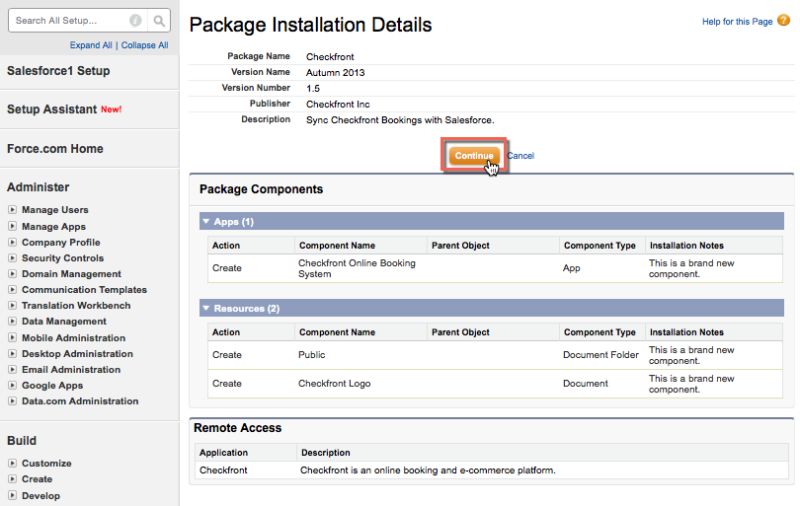
Task: Expand the Email Administration arrow
Action: [x=12, y=369]
